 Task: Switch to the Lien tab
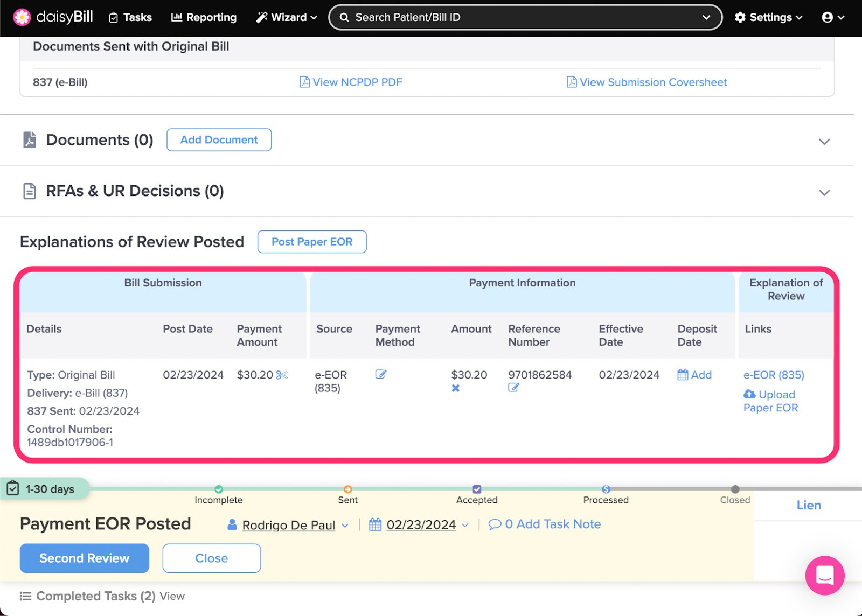coord(809,505)
